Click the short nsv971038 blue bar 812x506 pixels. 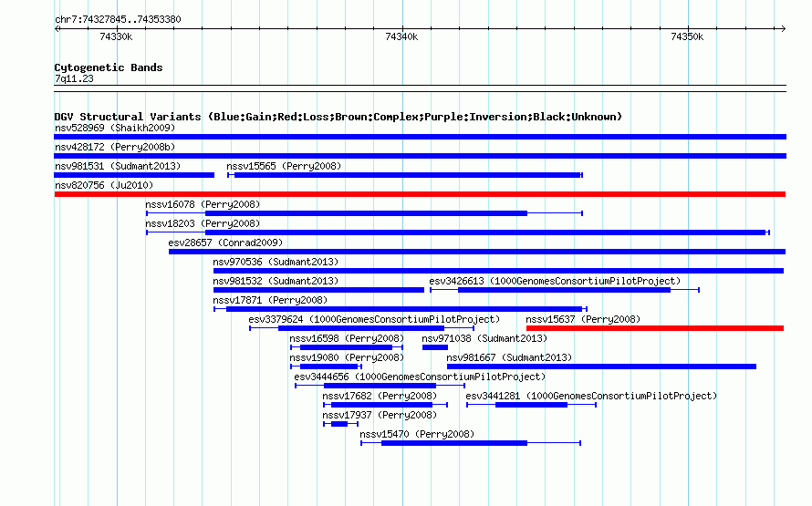tap(435, 347)
